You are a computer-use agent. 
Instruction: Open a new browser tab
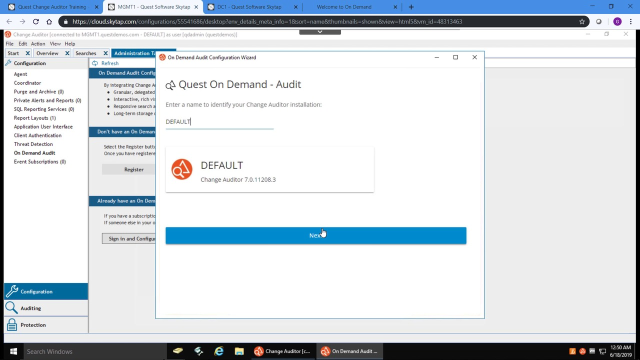(x=411, y=7)
